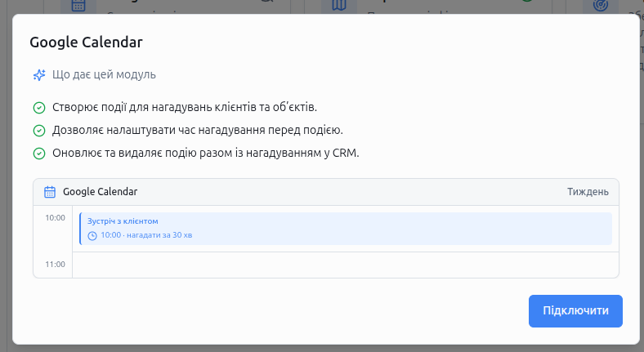This screenshot has width=644, height=352.
Task: Click the 10:00 time slot label
Action: pyautogui.click(x=55, y=218)
